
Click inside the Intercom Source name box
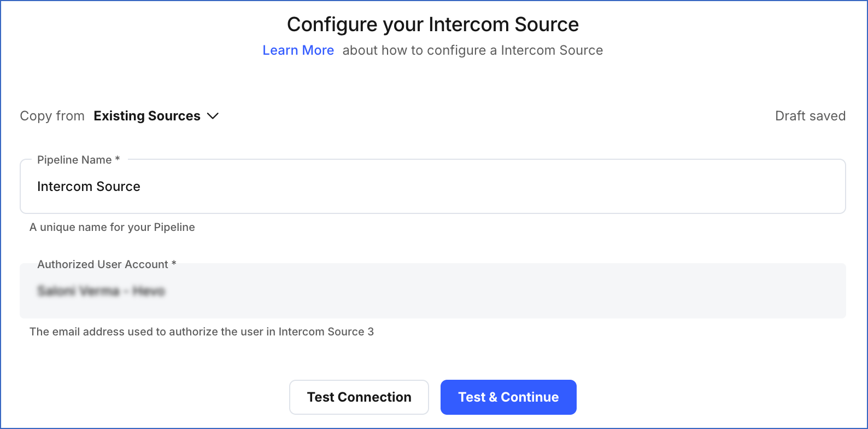[x=219, y=186]
